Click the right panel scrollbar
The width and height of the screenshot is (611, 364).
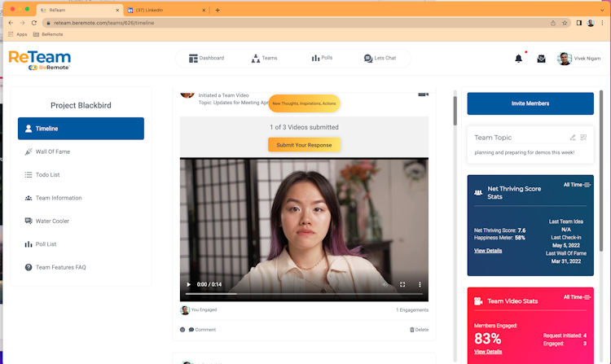(601, 170)
